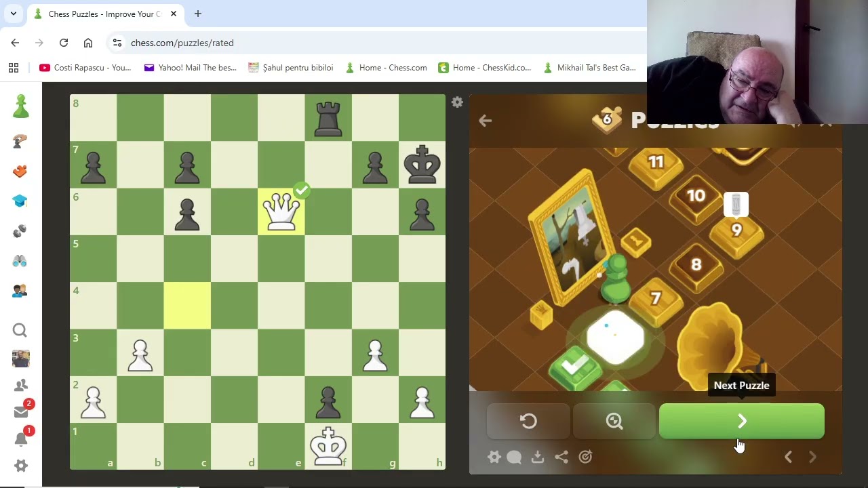Open the Train dumbbell sidebar icon

pos(20,230)
